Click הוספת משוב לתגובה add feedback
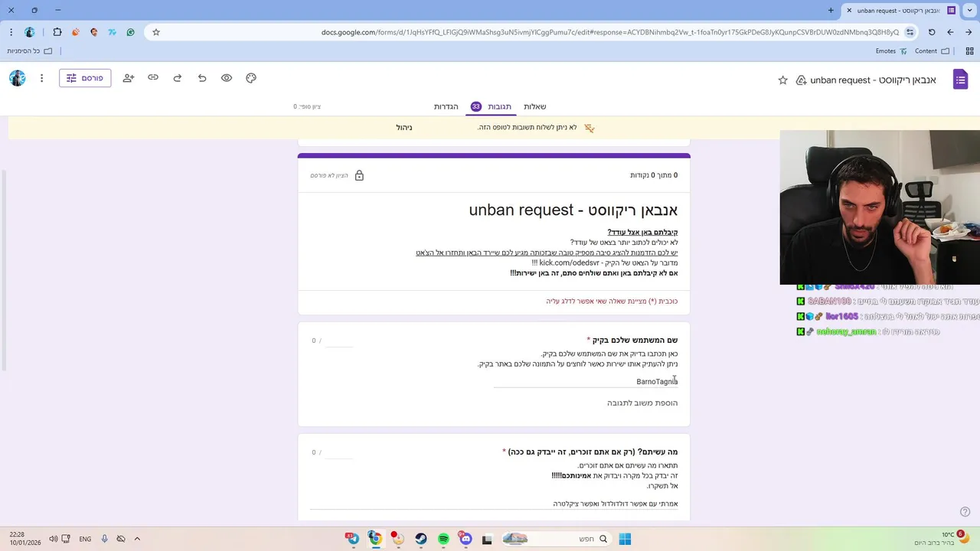Image resolution: width=980 pixels, height=551 pixels. [x=642, y=403]
